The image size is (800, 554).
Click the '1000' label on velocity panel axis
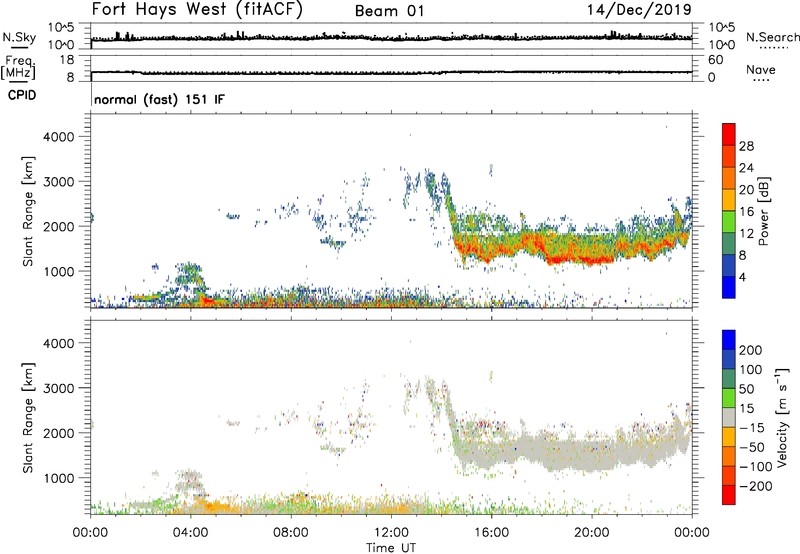pos(58,478)
